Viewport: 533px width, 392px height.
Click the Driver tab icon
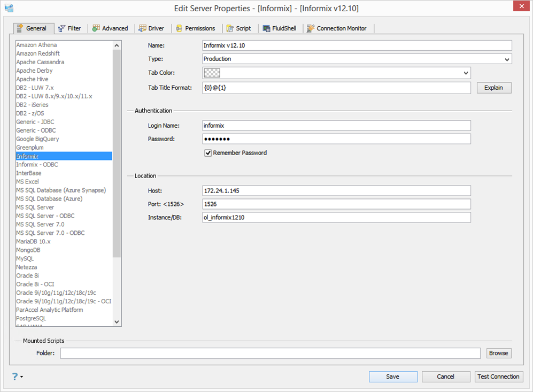tap(143, 28)
